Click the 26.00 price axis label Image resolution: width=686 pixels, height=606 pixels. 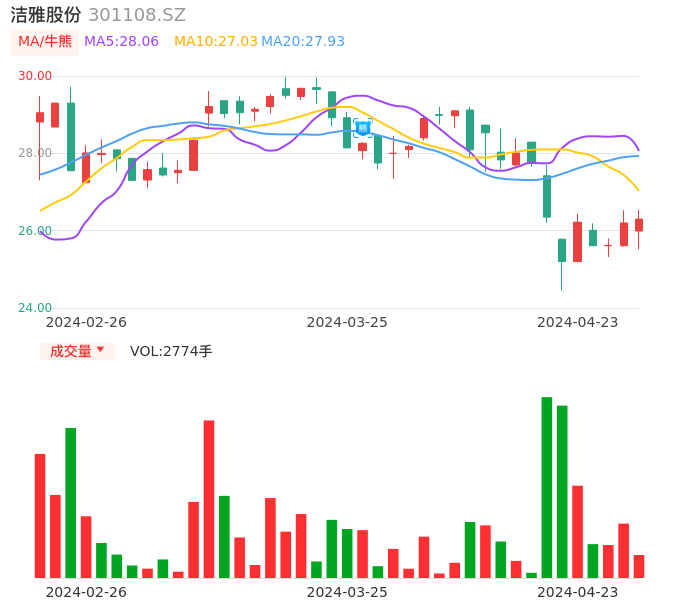pyautogui.click(x=36, y=231)
